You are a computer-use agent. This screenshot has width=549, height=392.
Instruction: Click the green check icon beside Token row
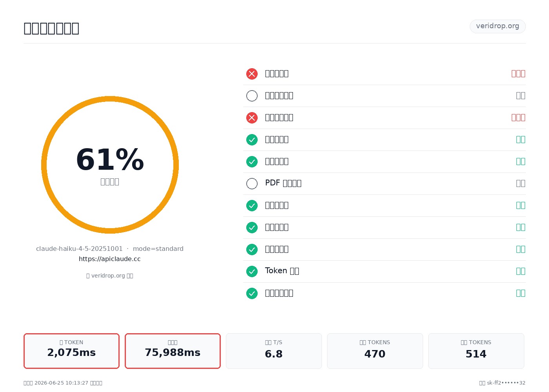(252, 271)
